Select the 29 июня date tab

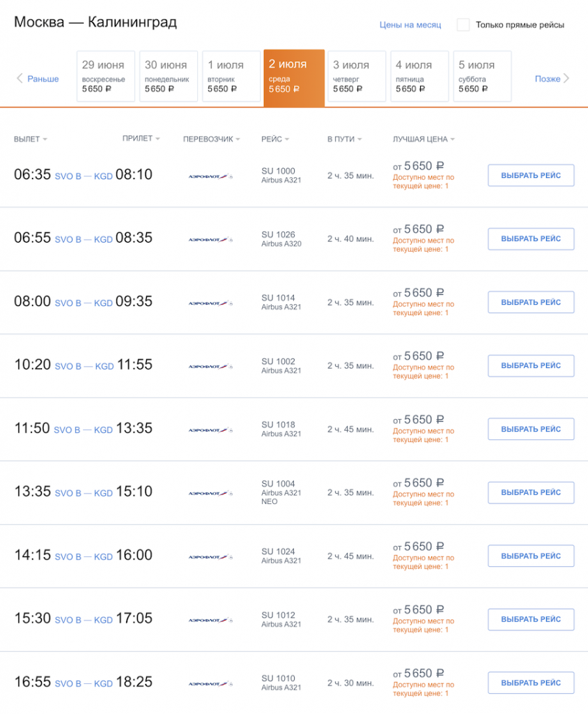105,76
